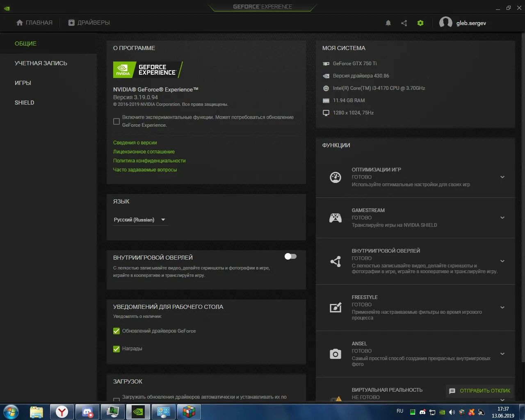The height and width of the screenshot is (420, 525).
Task: Click the monitor resolution icon
Action: (x=326, y=113)
